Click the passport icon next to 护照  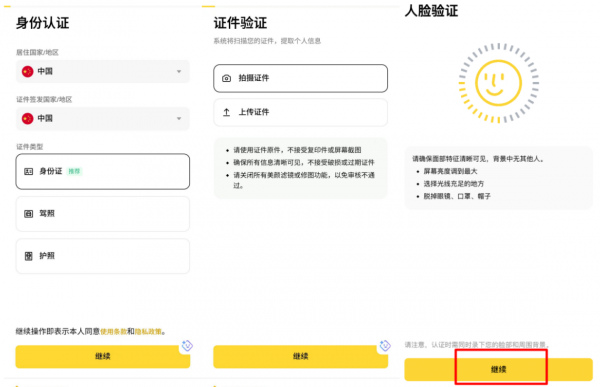29,256
